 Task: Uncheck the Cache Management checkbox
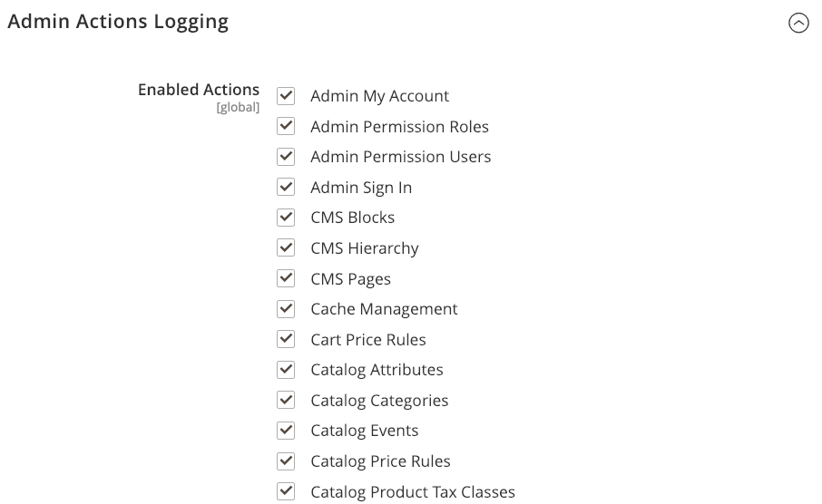click(286, 309)
